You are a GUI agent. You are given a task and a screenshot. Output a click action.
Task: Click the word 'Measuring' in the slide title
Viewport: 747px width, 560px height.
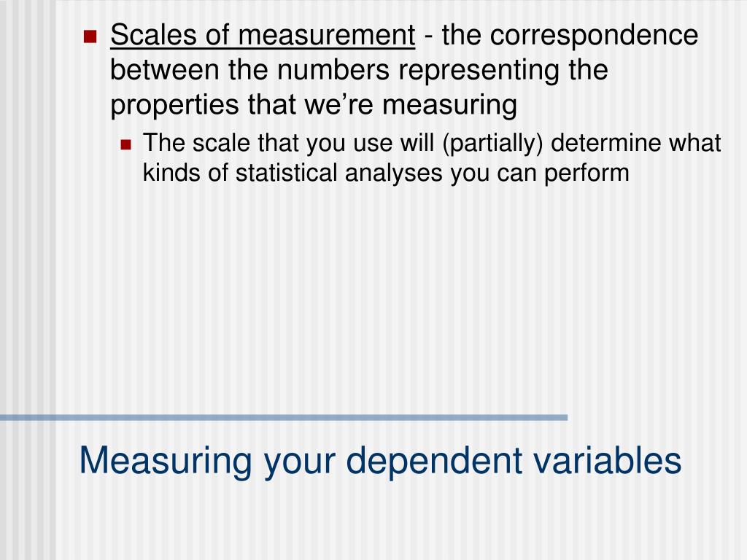click(166, 461)
